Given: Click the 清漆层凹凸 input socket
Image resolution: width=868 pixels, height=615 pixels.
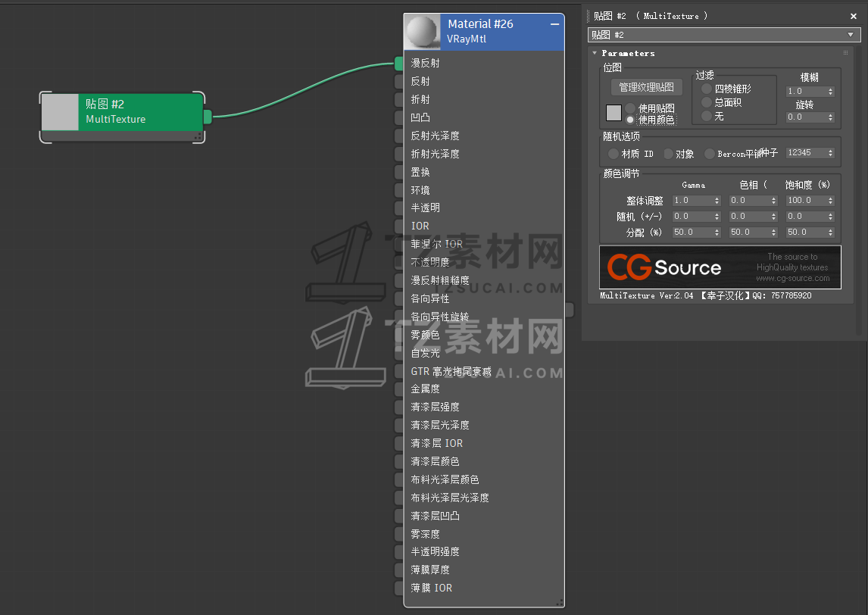Looking at the screenshot, I should (398, 516).
